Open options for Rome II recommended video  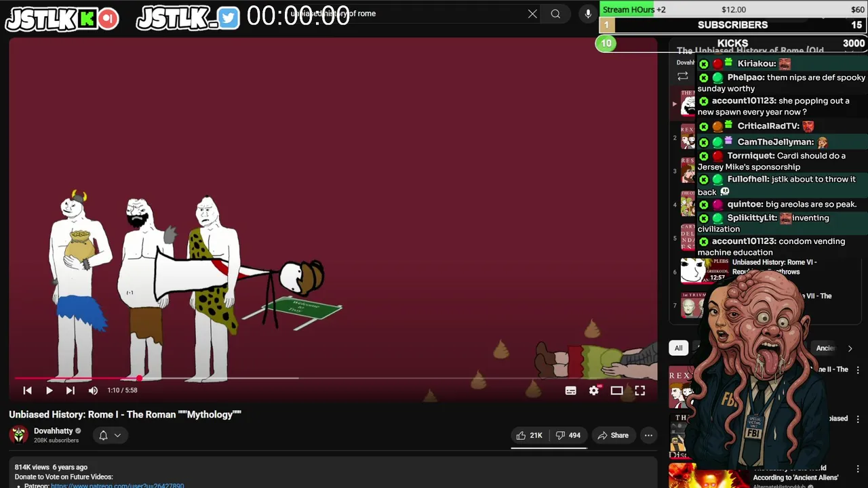(x=858, y=370)
